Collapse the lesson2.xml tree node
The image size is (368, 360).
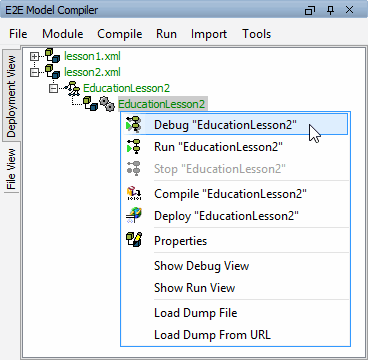coord(34,72)
